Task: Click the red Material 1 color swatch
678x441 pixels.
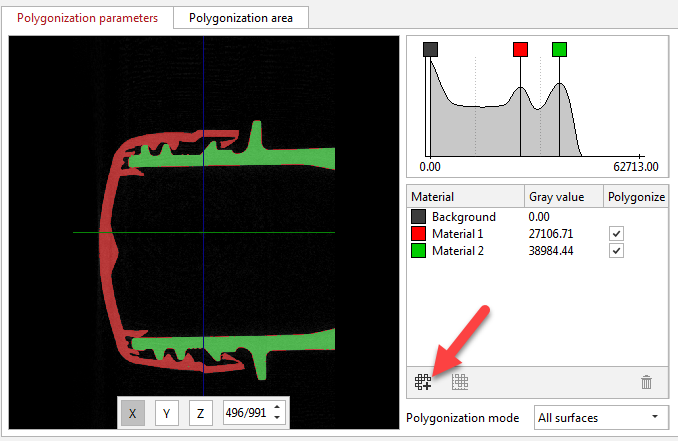Action: click(x=418, y=234)
